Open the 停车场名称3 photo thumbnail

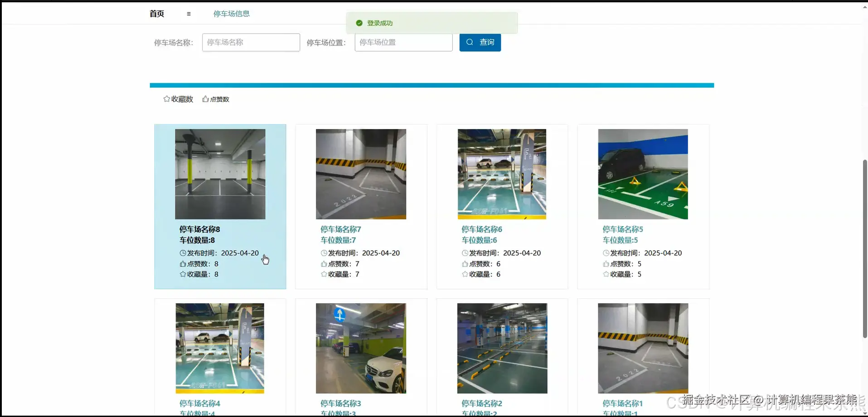point(361,348)
